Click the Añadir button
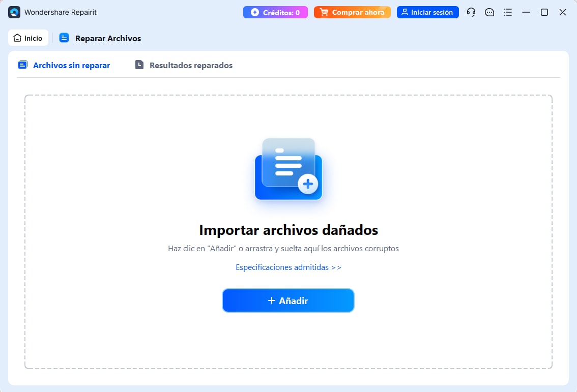The image size is (577, 392). (x=288, y=300)
